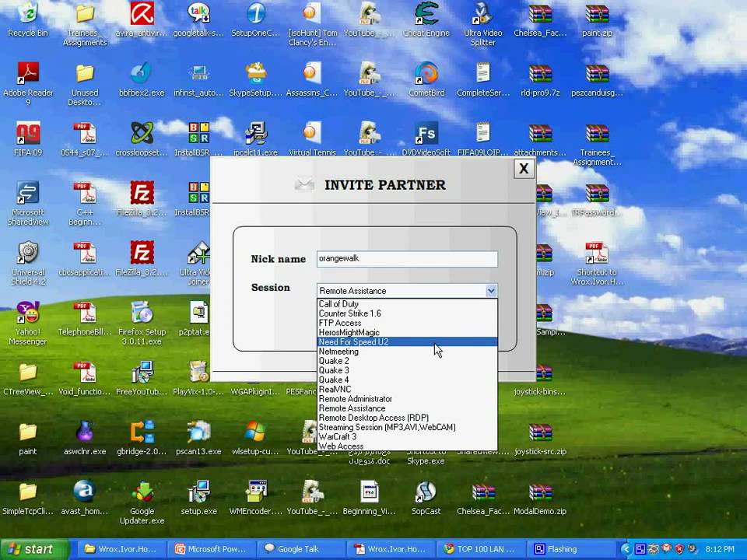Open the Trainees_Assignments folder icon
747x560 pixels.
(85, 25)
